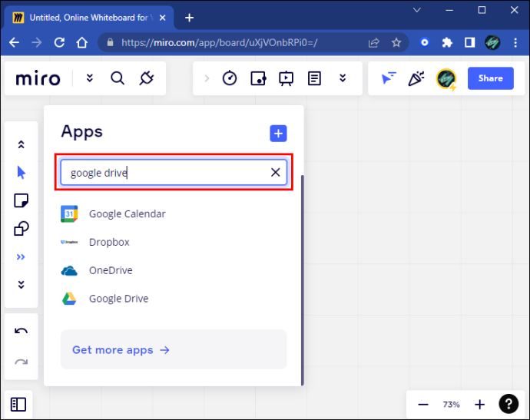Expand left toolbar with double down chevron
The width and height of the screenshot is (530, 420).
(21, 285)
